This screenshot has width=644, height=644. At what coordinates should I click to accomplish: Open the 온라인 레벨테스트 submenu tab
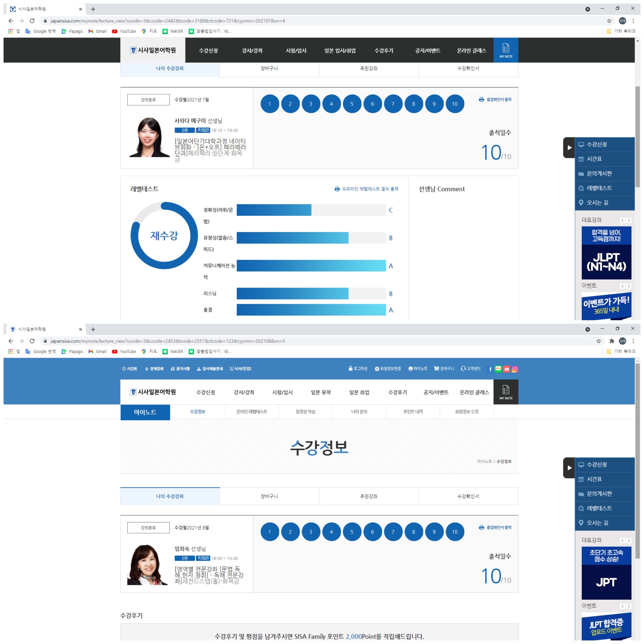pyautogui.click(x=252, y=412)
